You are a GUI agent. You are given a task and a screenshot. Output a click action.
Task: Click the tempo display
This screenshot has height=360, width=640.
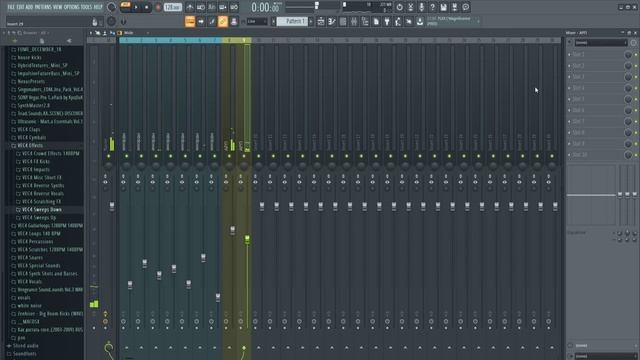tap(173, 7)
